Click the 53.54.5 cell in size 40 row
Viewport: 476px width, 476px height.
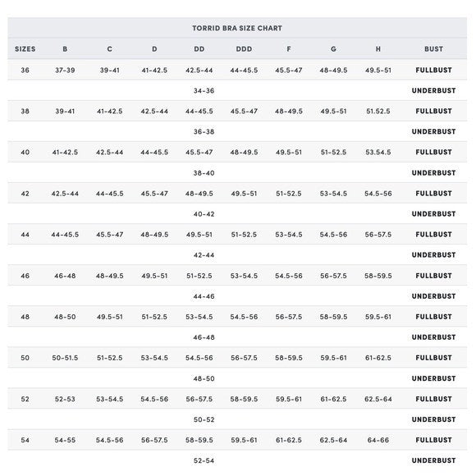coord(378,152)
